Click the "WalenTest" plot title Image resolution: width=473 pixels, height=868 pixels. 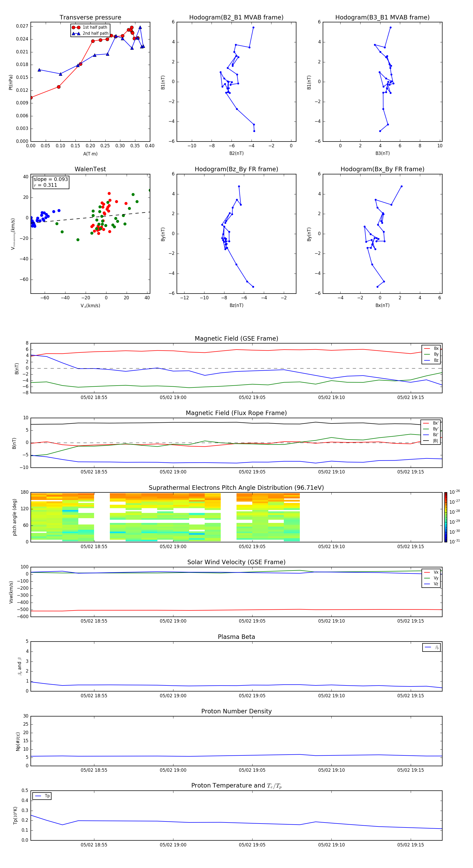pyautogui.click(x=90, y=169)
